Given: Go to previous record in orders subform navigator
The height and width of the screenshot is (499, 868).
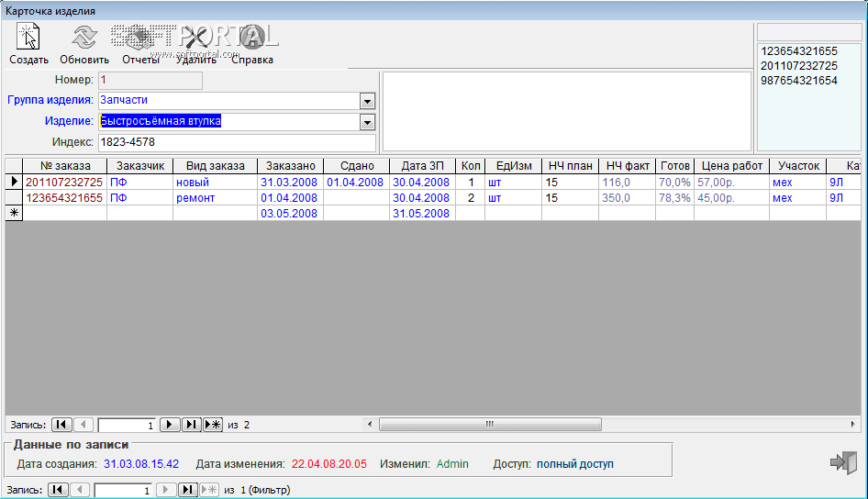Looking at the screenshot, I should pyautogui.click(x=83, y=425).
